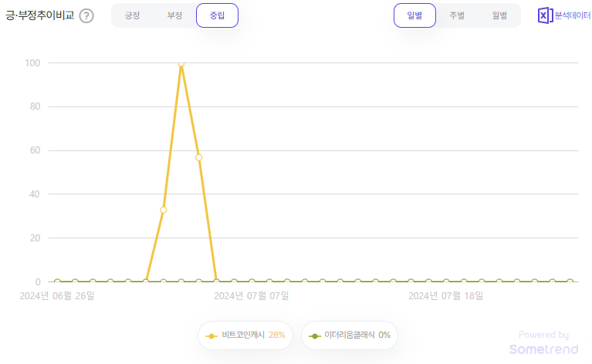Screen dimensions: 592x364
Task: Click the peak data point at 100
Action: (181, 63)
